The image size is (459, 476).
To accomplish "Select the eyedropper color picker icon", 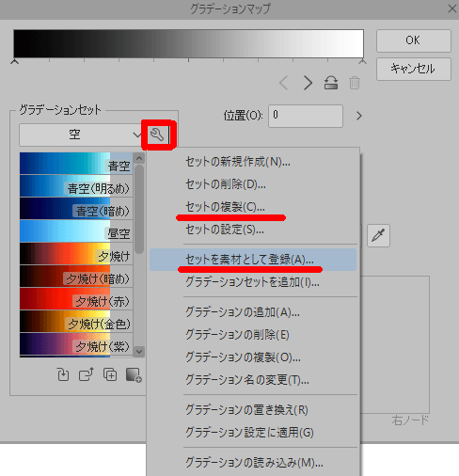I will (x=378, y=235).
